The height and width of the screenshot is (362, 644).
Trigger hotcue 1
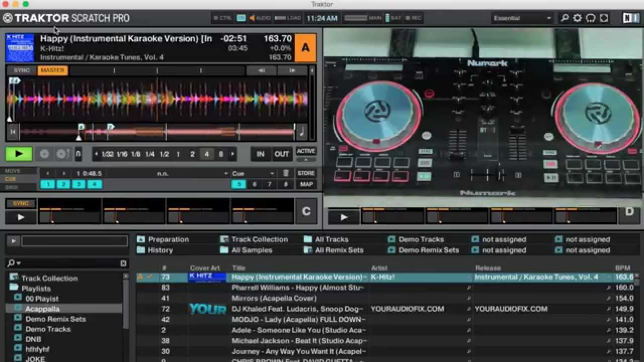(x=48, y=185)
